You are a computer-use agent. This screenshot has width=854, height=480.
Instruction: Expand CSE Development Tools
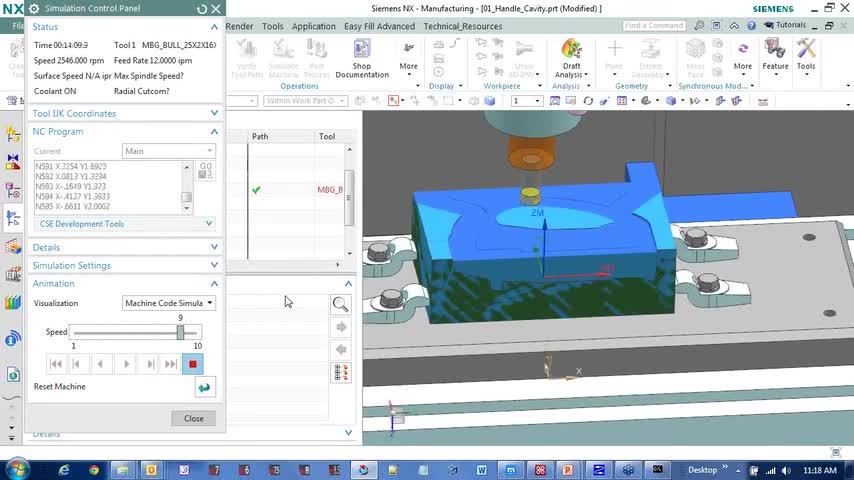[209, 223]
